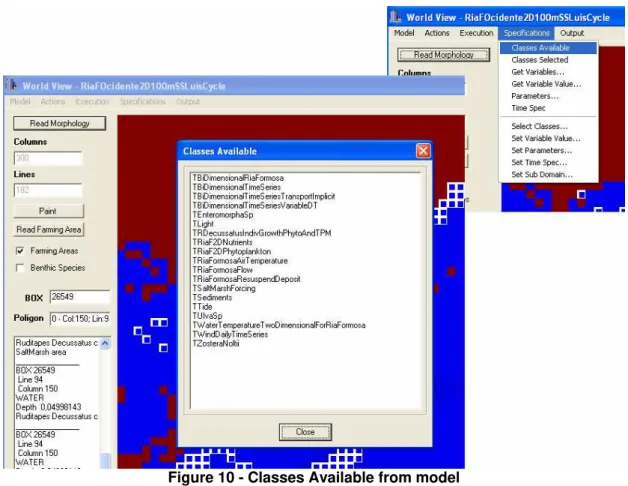
Task: Open the Actions menu in the back window
Action: [x=437, y=33]
